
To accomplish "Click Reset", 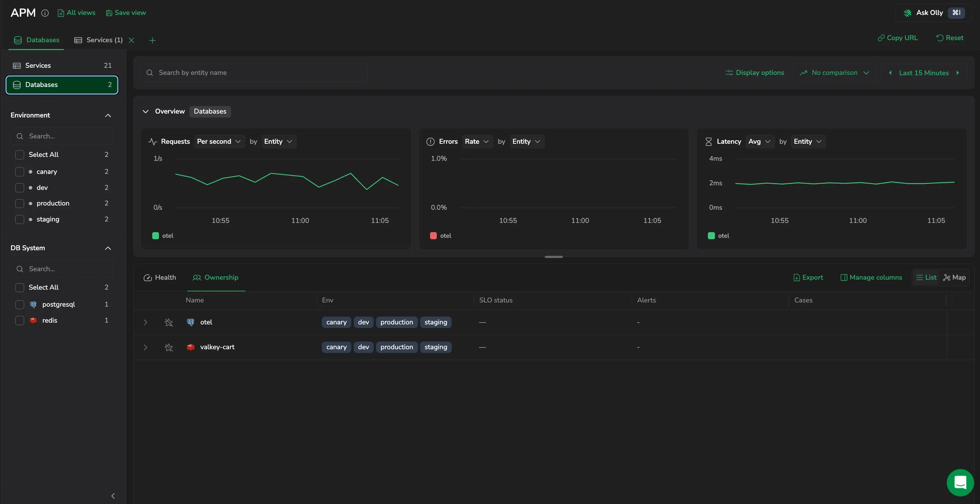I will [x=949, y=38].
